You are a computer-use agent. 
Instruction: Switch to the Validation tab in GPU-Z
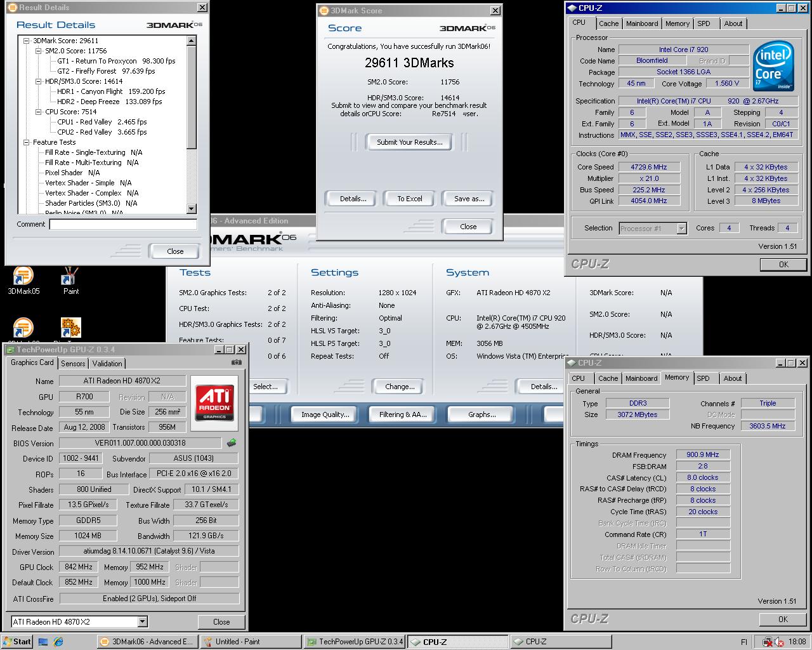[107, 364]
